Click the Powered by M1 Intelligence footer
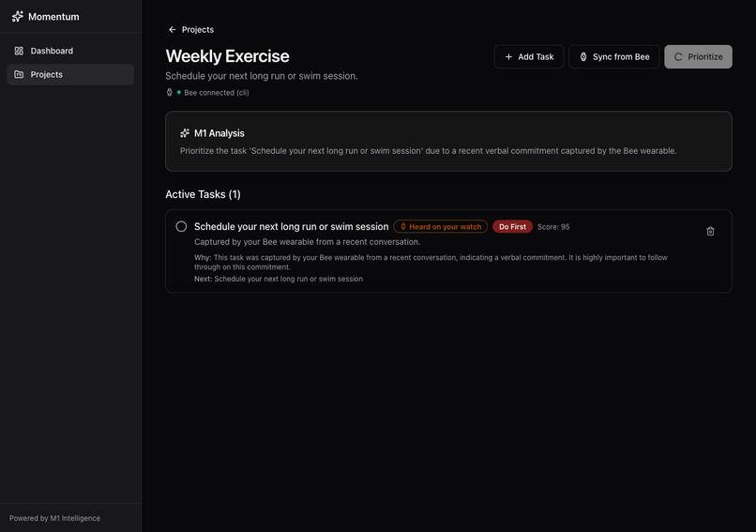756x532 pixels. pos(55,518)
